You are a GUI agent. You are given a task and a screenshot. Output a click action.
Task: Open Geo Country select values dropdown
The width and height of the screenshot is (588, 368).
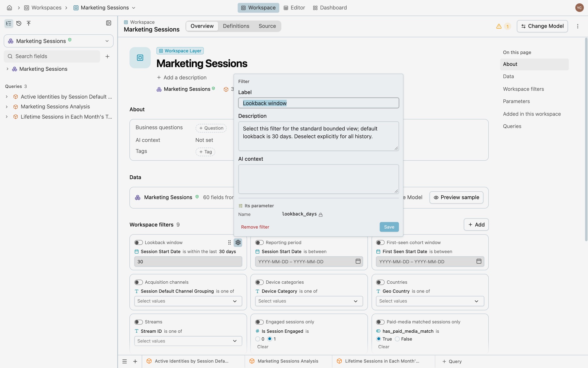(x=430, y=301)
